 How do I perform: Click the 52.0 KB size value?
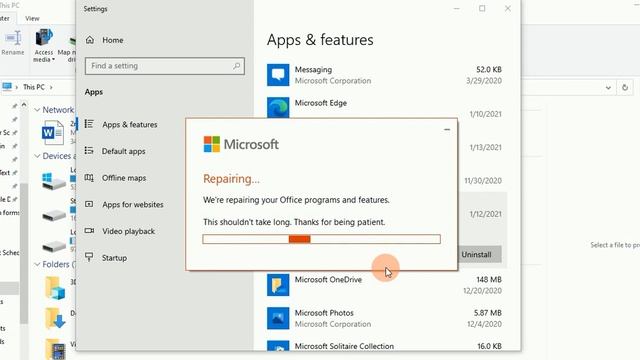(x=489, y=69)
